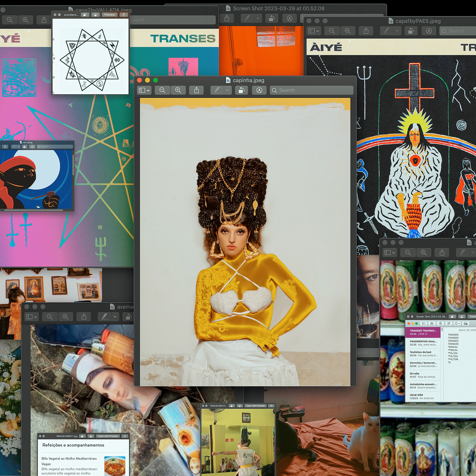Click the Search field in capinha.jpeg window
Image resolution: width=476 pixels, height=476 pixels.
312,90
